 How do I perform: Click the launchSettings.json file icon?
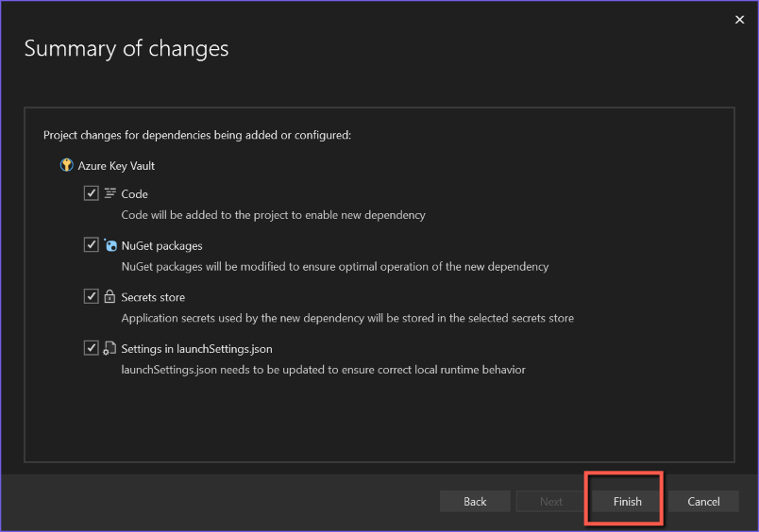coord(110,349)
